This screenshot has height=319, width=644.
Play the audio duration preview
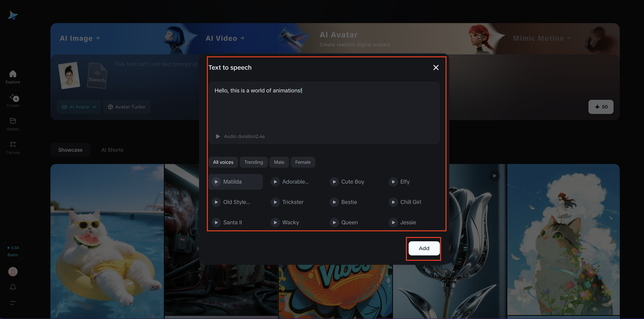218,136
